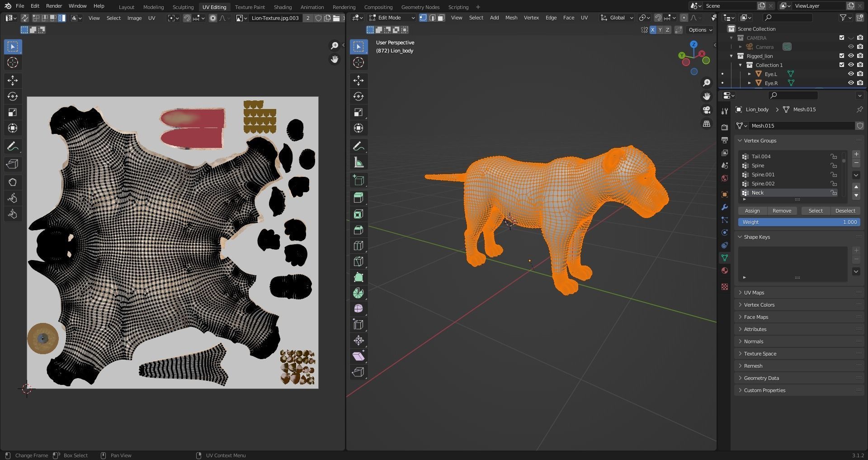Select the Extrude Region tool

coord(359,198)
